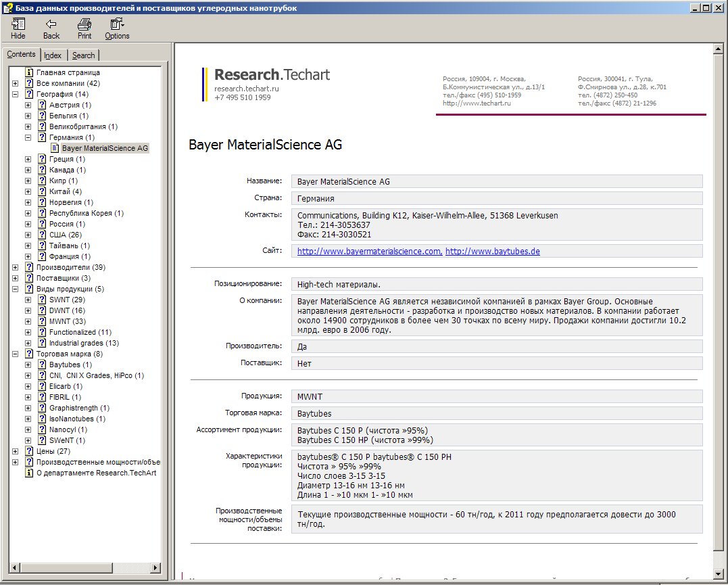Click the tree scrollbar right arrow

(155, 568)
